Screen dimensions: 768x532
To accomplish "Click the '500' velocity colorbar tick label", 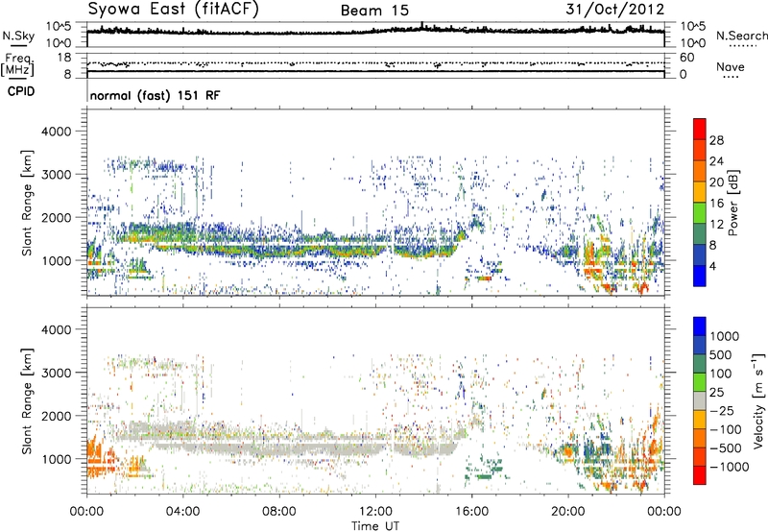I will 723,354.
